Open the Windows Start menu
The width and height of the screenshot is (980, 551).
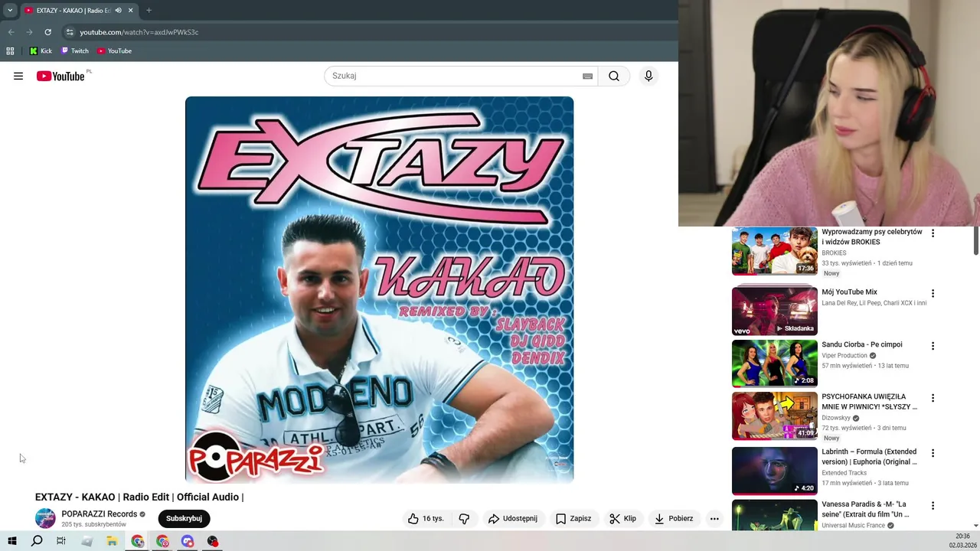[12, 541]
